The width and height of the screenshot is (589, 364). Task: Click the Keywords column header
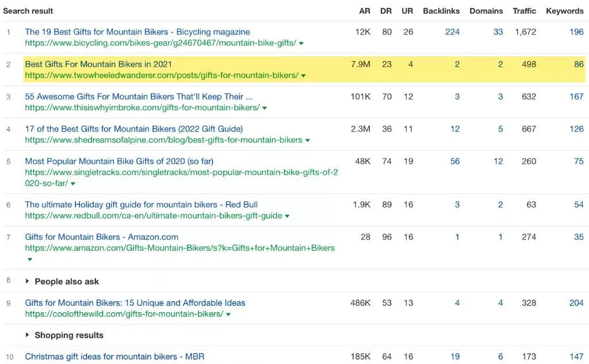tap(564, 11)
